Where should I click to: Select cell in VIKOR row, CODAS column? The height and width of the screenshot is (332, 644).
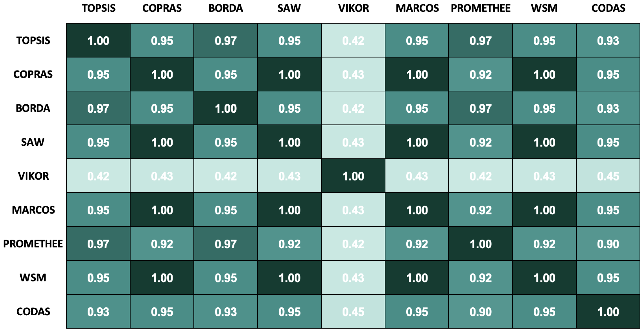click(x=608, y=176)
